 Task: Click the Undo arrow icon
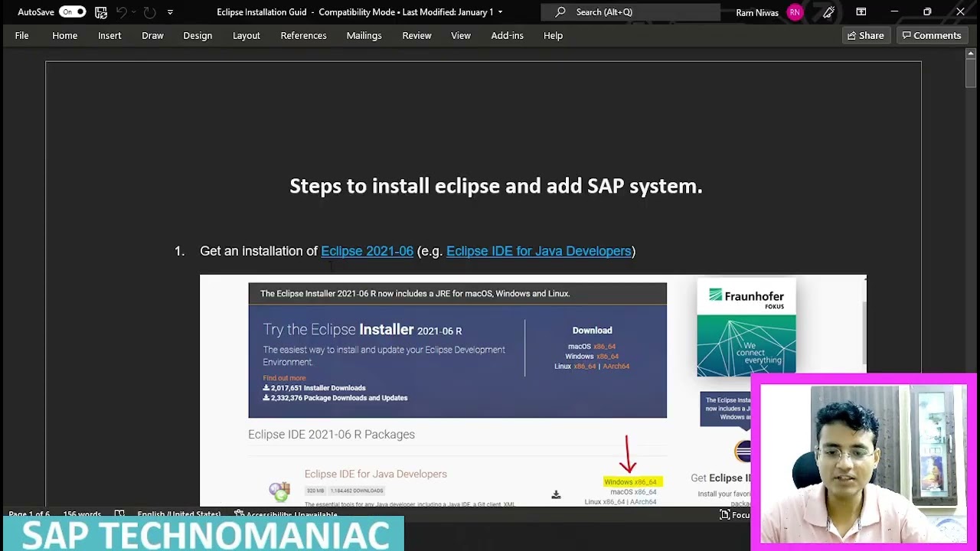(121, 11)
